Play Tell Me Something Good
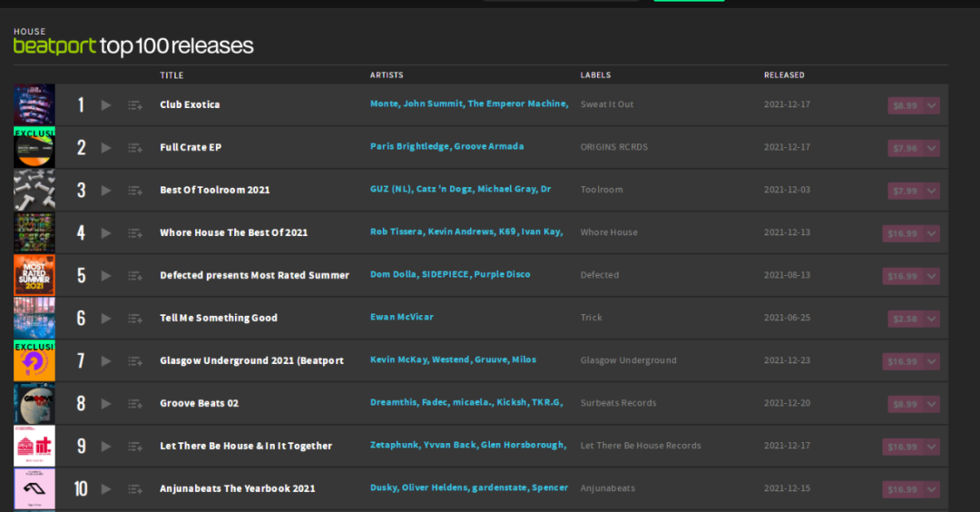Image resolution: width=980 pixels, height=512 pixels. (106, 319)
